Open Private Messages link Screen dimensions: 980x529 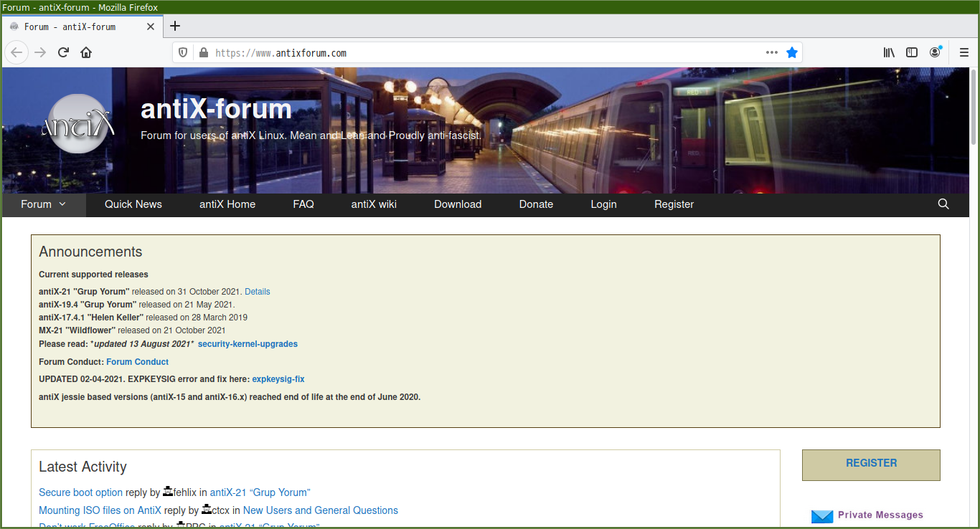(x=880, y=515)
